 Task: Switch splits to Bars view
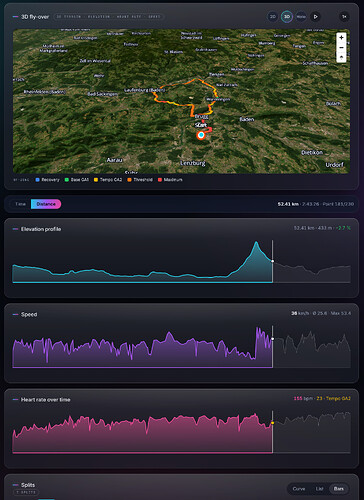tap(339, 489)
